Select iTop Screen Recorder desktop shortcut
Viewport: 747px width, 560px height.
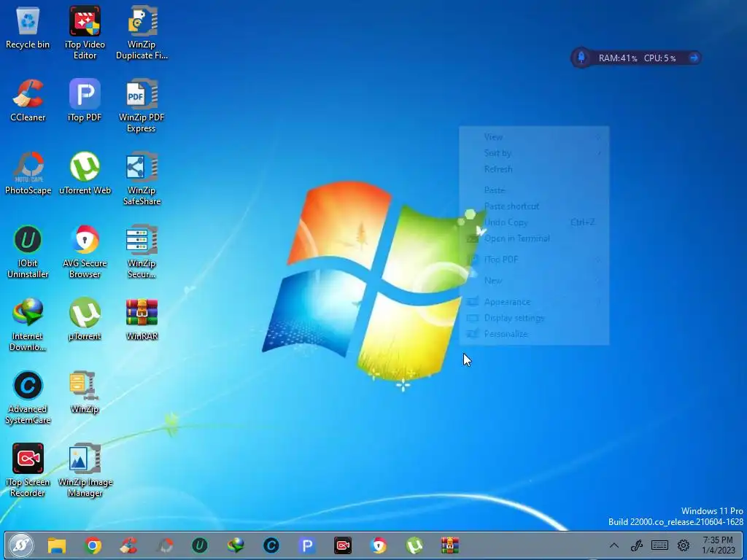coord(28,470)
